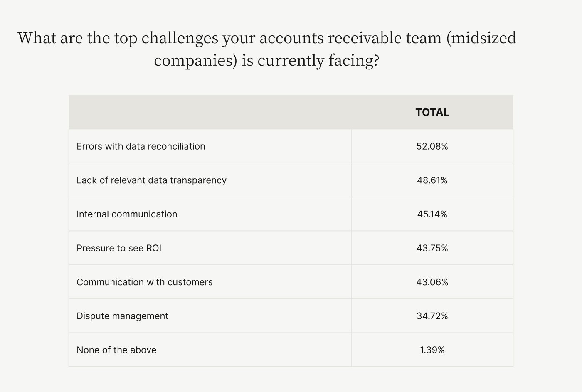The width and height of the screenshot is (582, 392).
Task: Click the 1.39% value cell
Action: click(x=432, y=350)
